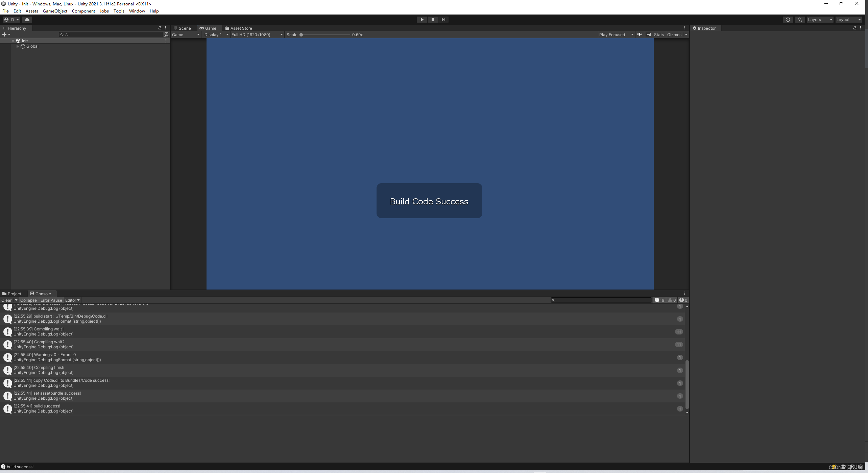The height and width of the screenshot is (473, 868).
Task: Open the Layers dropdown
Action: (x=820, y=20)
